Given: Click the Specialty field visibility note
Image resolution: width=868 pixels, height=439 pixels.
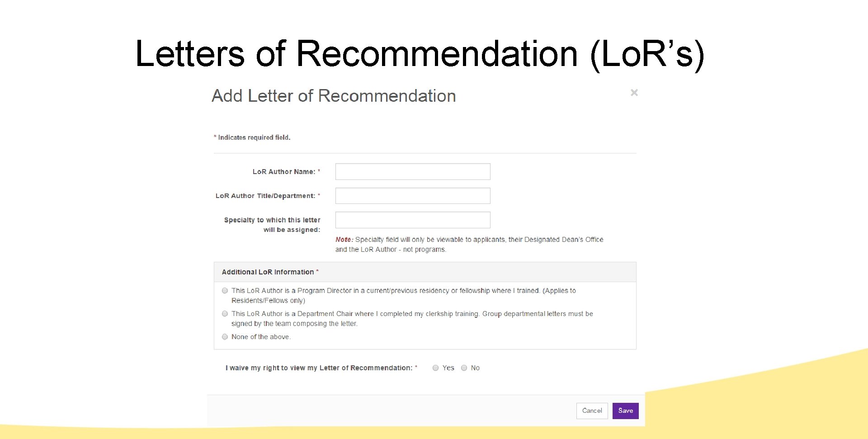Looking at the screenshot, I should click(469, 244).
